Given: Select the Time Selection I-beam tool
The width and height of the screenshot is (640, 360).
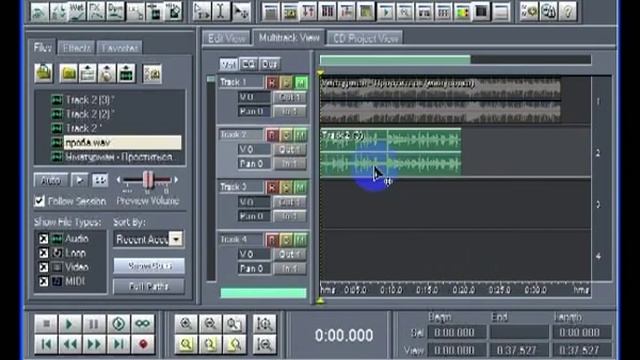Looking at the screenshot, I should click(x=221, y=12).
